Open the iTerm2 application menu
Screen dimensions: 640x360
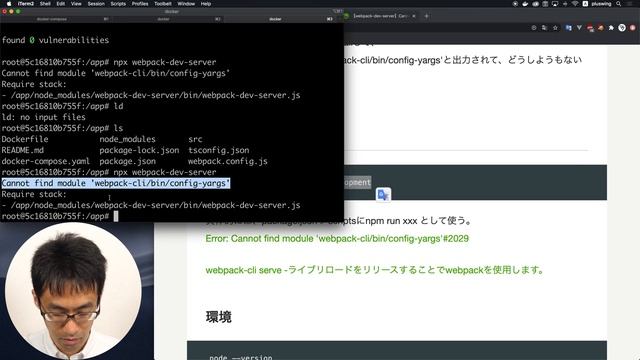(25, 4)
